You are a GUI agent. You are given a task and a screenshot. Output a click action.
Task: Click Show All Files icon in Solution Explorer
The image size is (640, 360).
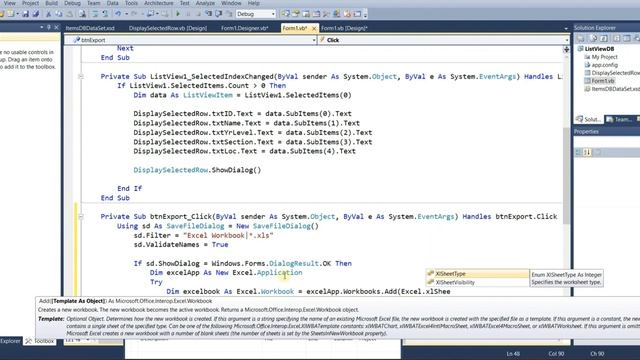[593, 38]
